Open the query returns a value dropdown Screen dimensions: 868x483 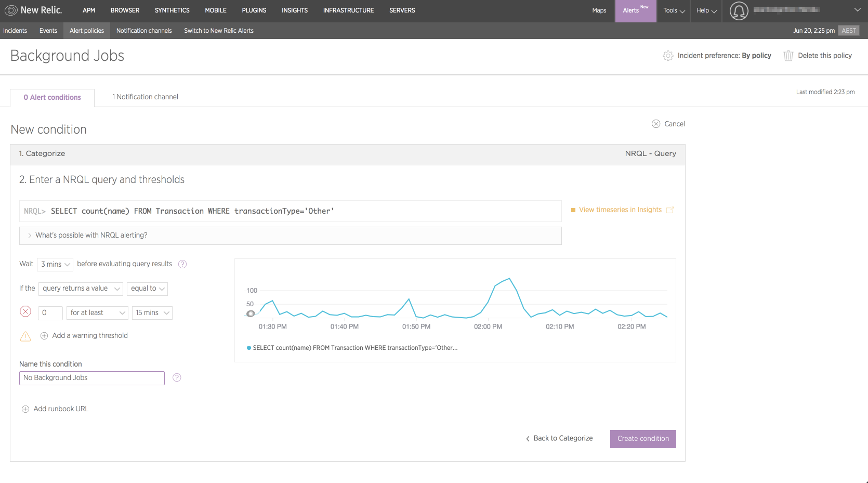click(81, 289)
